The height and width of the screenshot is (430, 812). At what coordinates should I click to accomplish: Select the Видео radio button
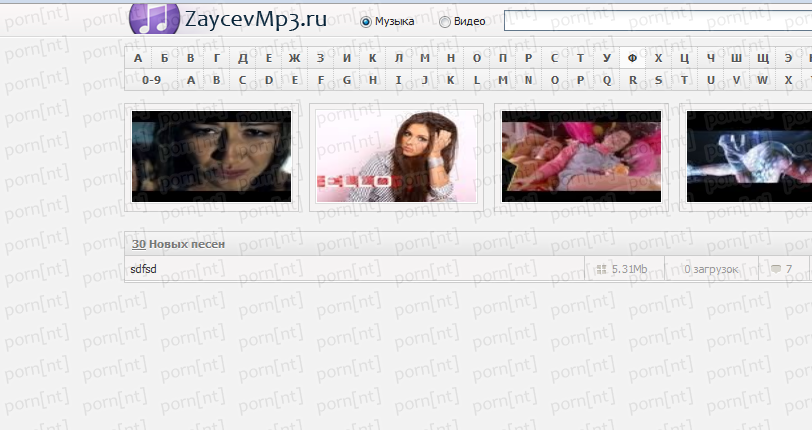pos(444,22)
